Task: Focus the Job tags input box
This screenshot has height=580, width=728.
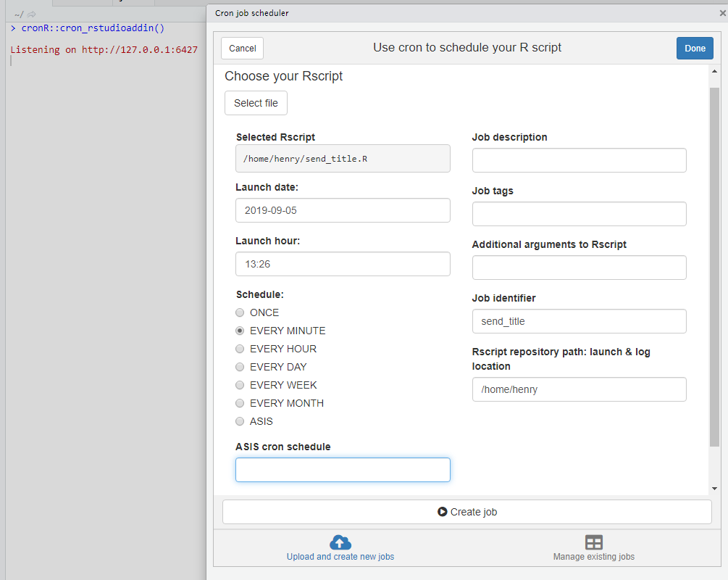Action: [579, 214]
